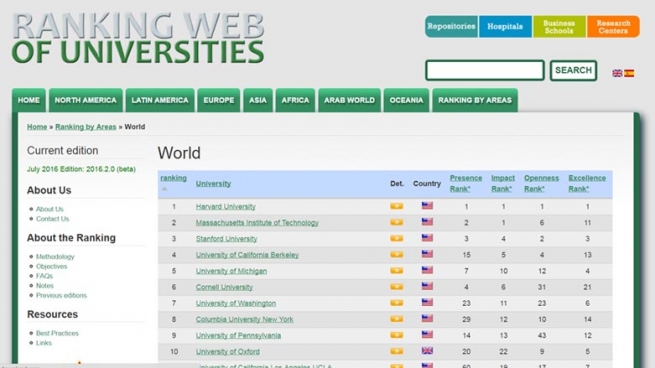Image resolution: width=655 pixels, height=368 pixels.
Task: Open Previous editions sidebar link
Action: [x=61, y=295]
